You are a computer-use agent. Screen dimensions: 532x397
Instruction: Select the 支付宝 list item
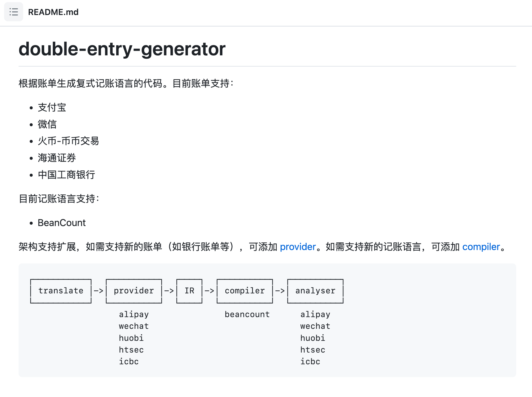[52, 107]
